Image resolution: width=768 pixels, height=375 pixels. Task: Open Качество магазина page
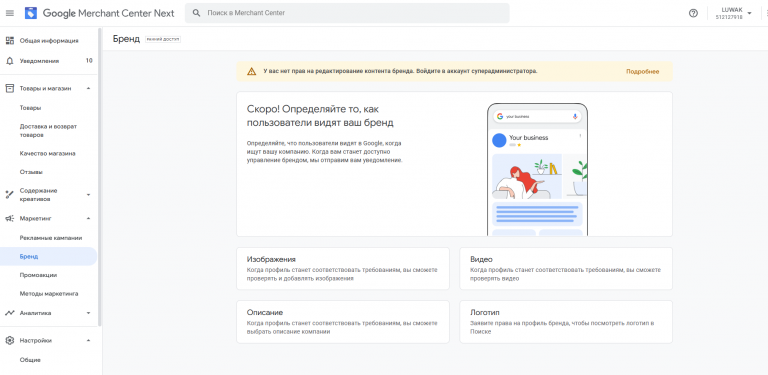49,154
